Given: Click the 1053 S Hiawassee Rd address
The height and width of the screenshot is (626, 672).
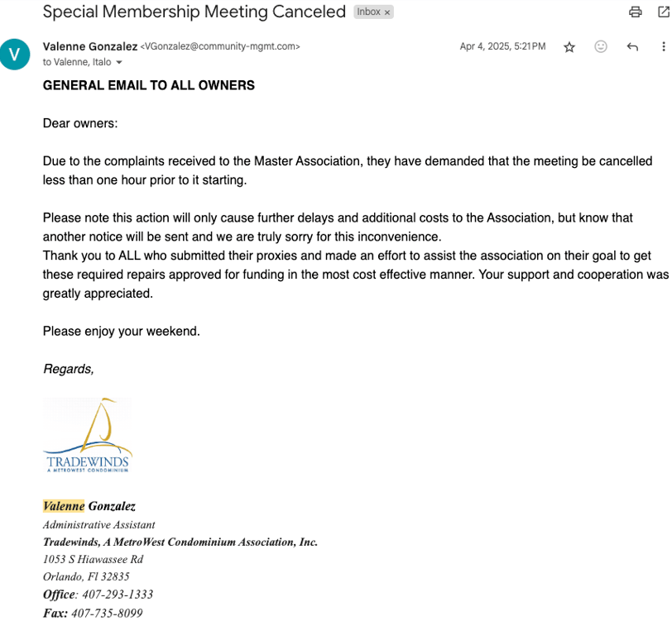Looking at the screenshot, I should coord(93,559).
